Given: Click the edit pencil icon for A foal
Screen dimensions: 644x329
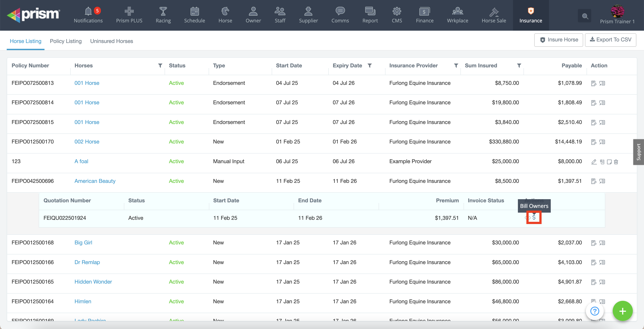Looking at the screenshot, I should point(594,162).
